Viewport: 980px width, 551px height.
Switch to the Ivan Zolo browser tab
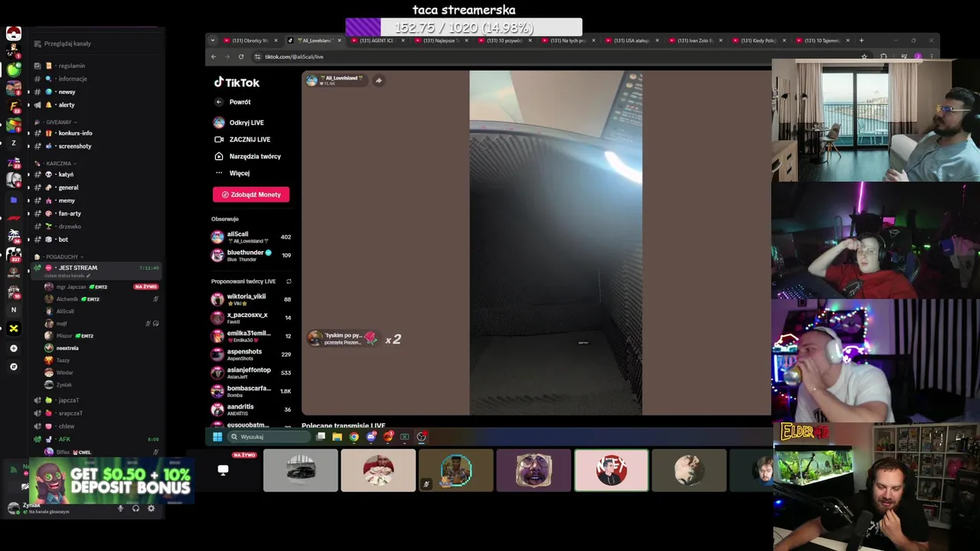click(694, 41)
